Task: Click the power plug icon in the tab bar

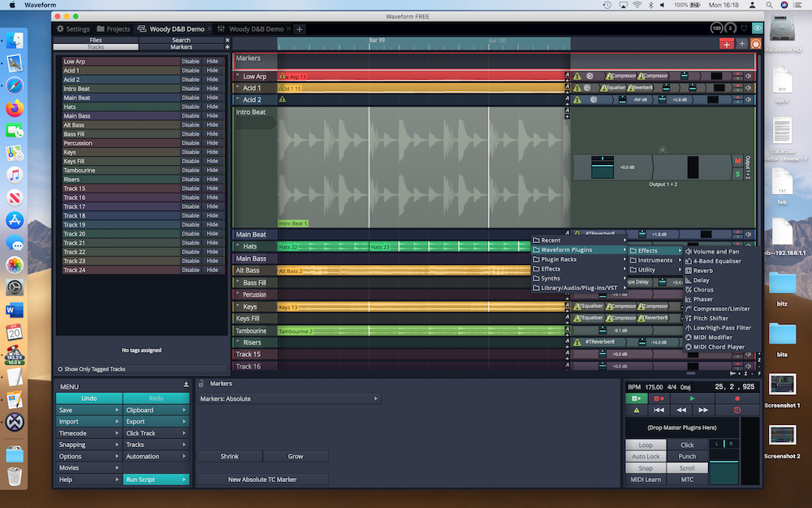Action: [744, 28]
